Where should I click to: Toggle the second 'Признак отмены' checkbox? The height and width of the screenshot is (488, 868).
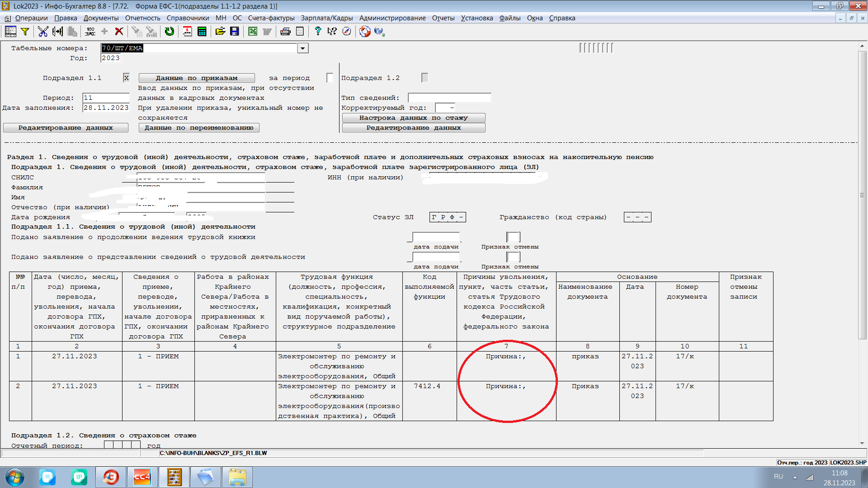click(513, 257)
